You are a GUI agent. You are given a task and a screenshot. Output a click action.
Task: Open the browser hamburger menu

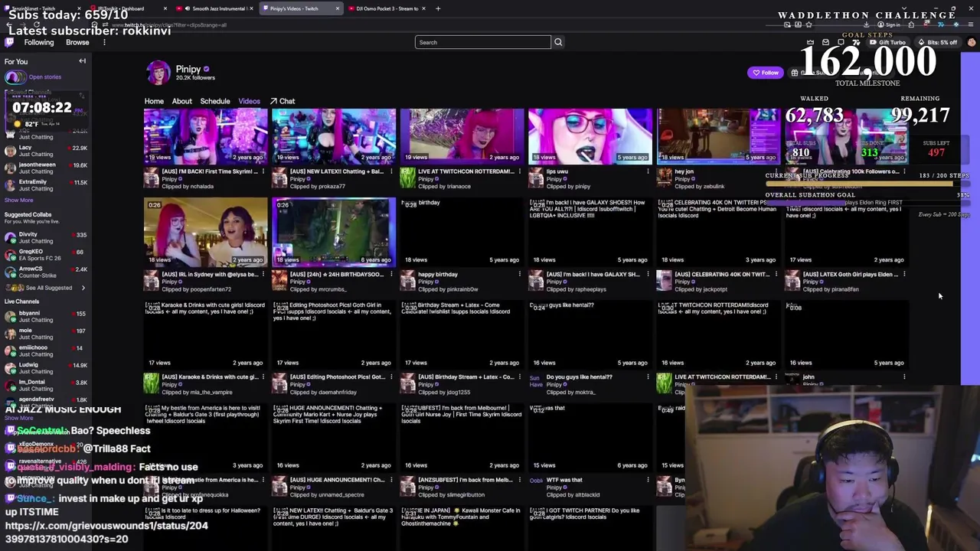972,24
